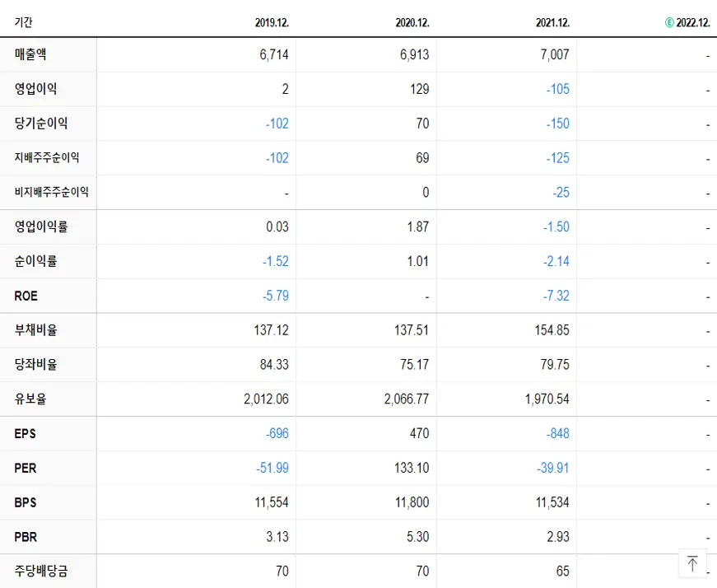Select ROE value -7.32
This screenshot has height=588, width=717.
point(556,296)
